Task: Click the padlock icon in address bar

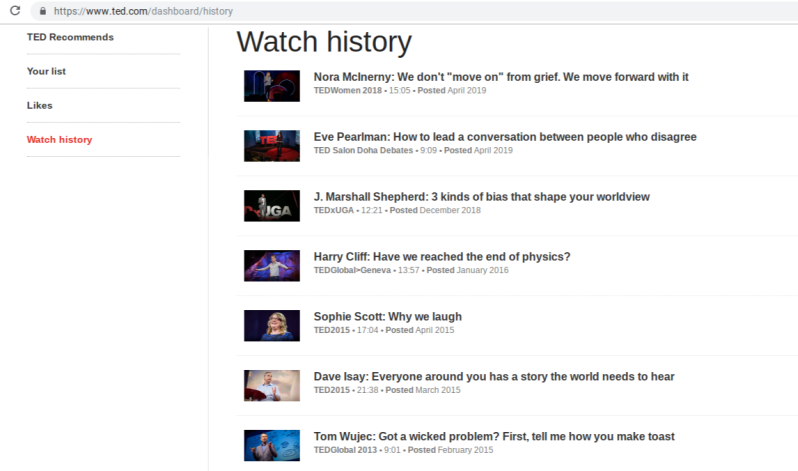Action: pyautogui.click(x=43, y=11)
